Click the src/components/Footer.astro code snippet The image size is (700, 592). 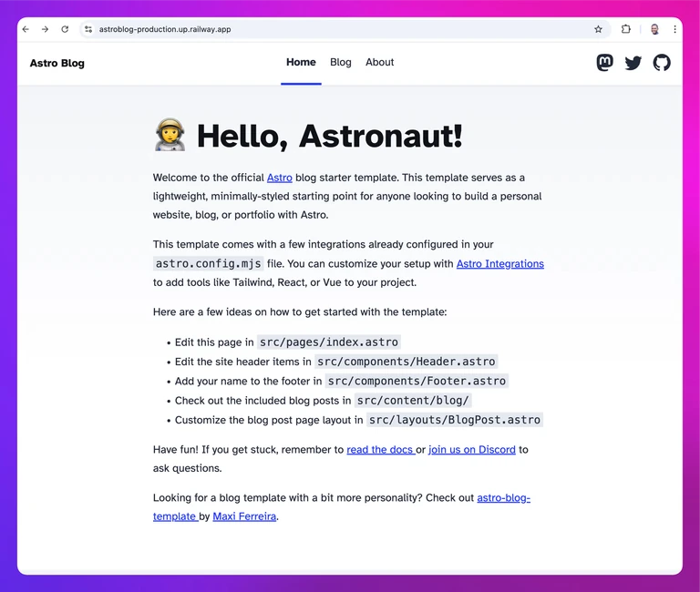417,381
